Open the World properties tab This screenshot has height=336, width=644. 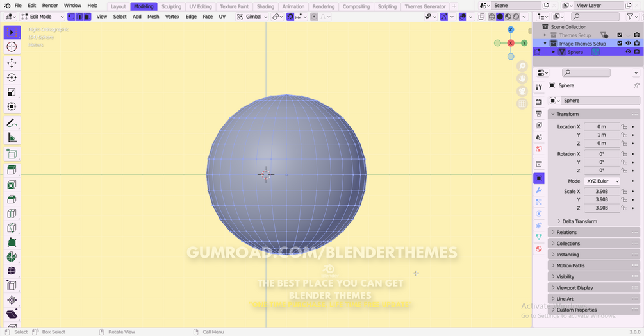[x=539, y=149]
